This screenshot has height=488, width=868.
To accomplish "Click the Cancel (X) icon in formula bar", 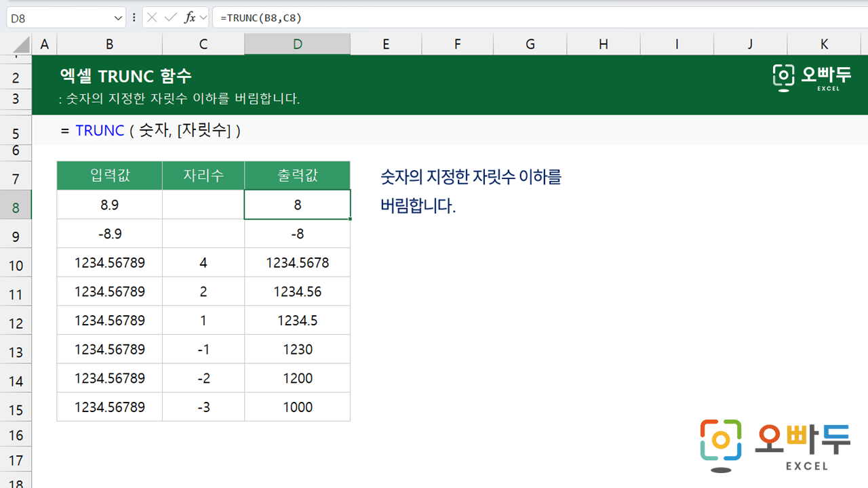I will 153,18.
